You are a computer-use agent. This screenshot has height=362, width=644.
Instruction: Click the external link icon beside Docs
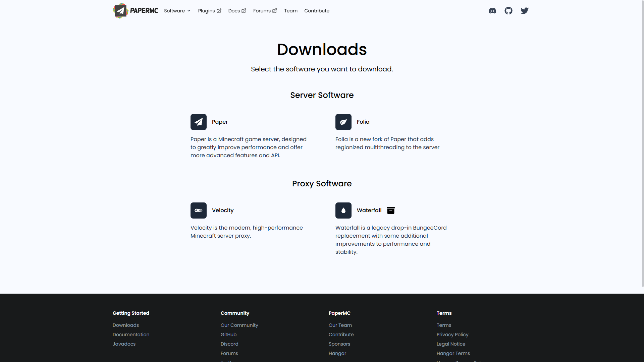pos(244,11)
